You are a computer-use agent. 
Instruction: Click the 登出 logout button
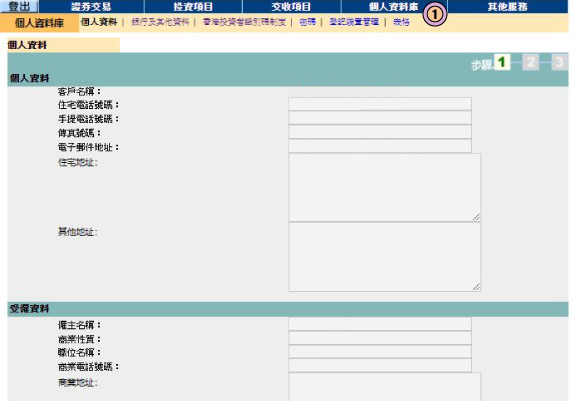(19, 6)
